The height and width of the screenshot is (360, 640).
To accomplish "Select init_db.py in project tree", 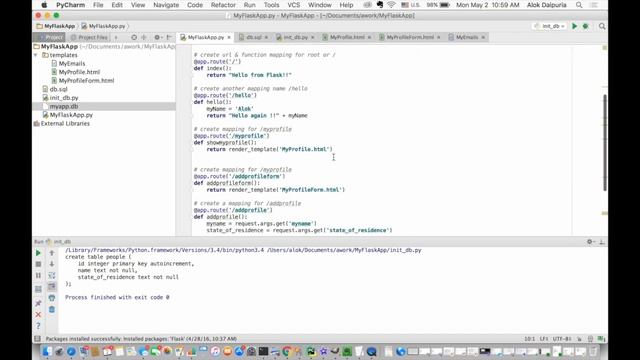I will click(x=64, y=98).
